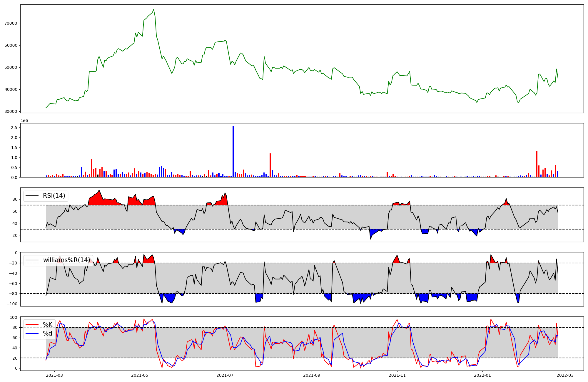Click the RSI(14) legend label
This screenshot has height=382, width=588.
point(54,196)
